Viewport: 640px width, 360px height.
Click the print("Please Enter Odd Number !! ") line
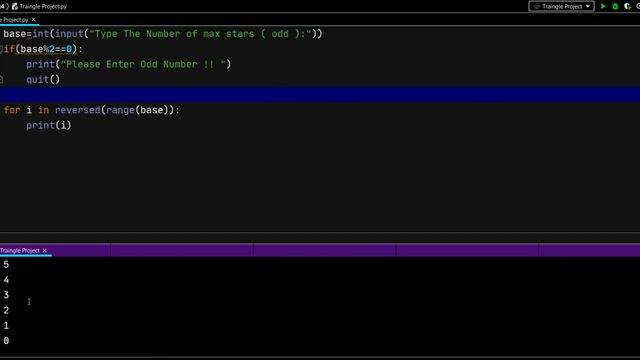pos(129,64)
